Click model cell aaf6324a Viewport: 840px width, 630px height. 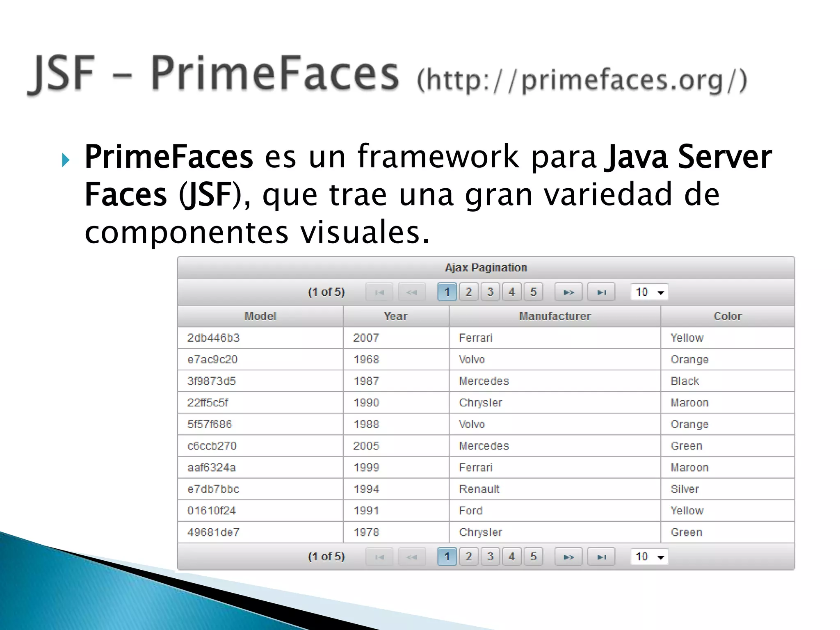coord(260,468)
